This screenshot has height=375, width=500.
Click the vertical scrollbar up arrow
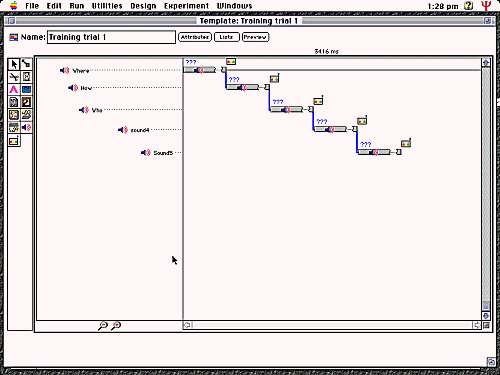[x=486, y=63]
